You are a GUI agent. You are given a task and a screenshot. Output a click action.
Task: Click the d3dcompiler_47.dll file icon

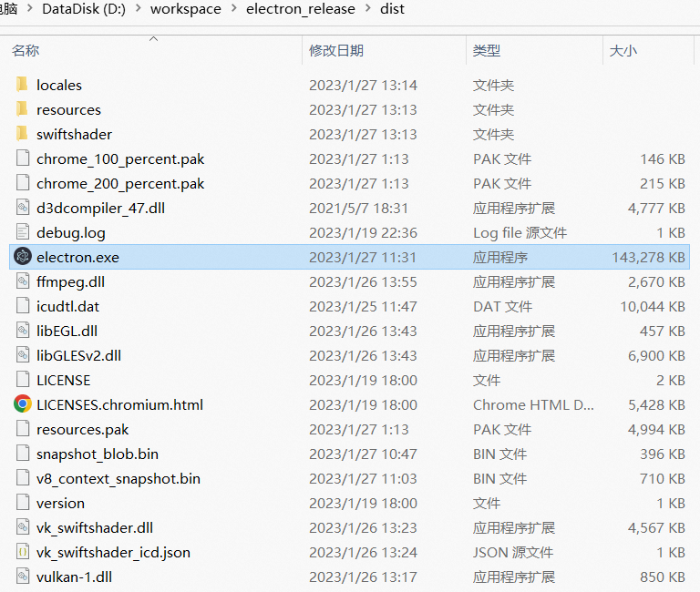pyautogui.click(x=23, y=208)
